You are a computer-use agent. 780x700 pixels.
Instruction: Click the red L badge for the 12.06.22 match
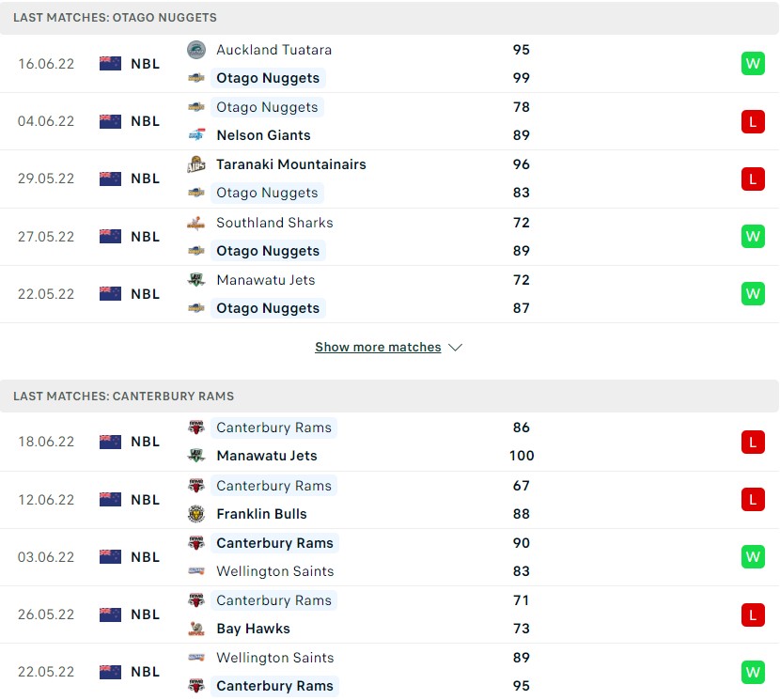coord(753,500)
